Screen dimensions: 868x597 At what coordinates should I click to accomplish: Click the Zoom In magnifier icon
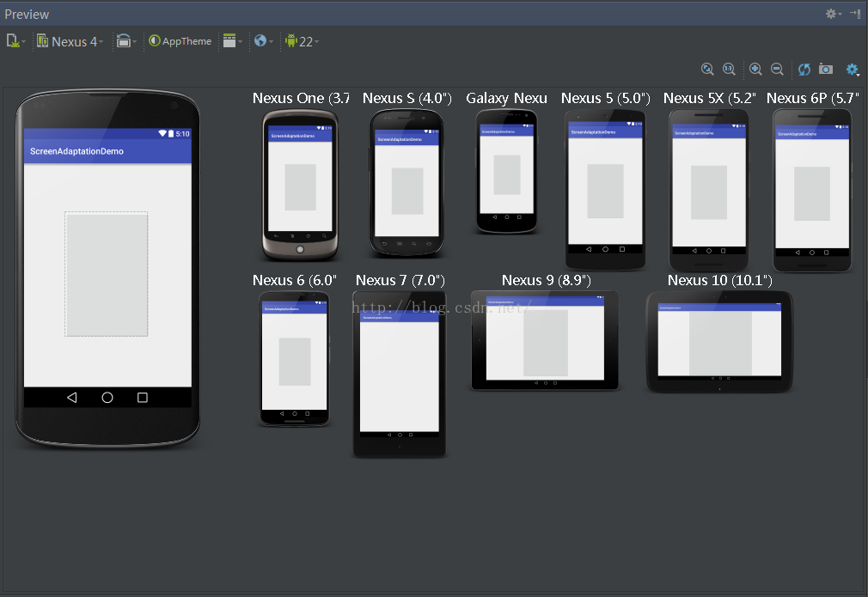755,70
